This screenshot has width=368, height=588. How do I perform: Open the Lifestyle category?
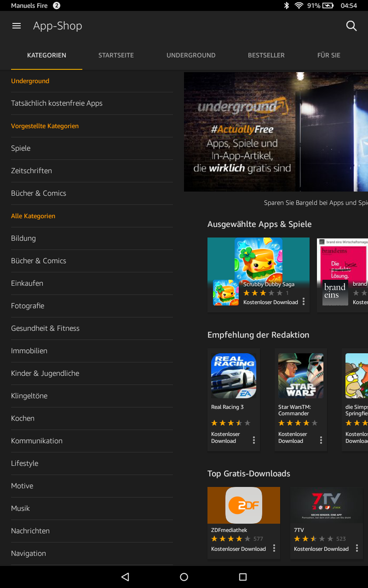click(x=92, y=464)
